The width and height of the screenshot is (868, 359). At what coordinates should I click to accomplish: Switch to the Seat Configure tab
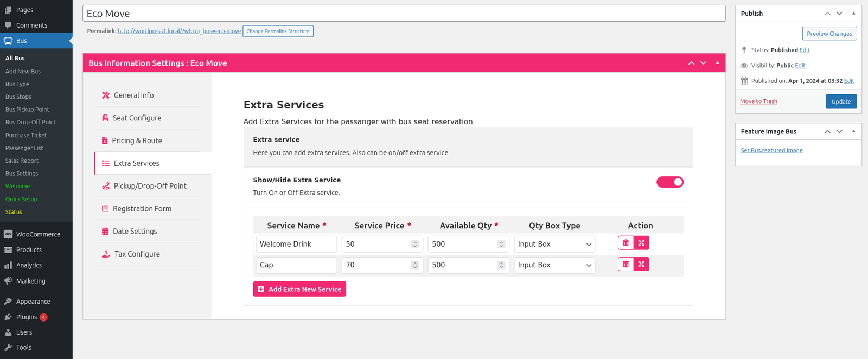click(x=137, y=118)
